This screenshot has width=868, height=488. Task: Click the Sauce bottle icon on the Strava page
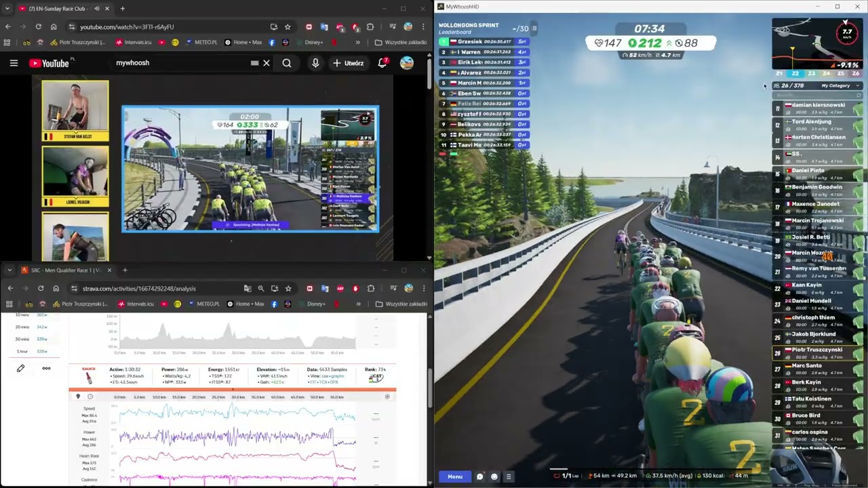[88, 377]
